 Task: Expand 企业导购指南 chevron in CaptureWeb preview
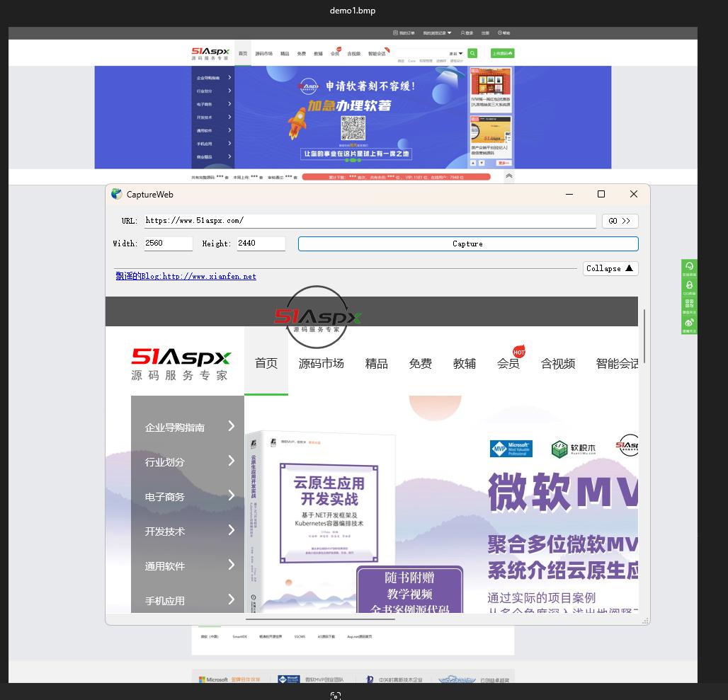231,426
